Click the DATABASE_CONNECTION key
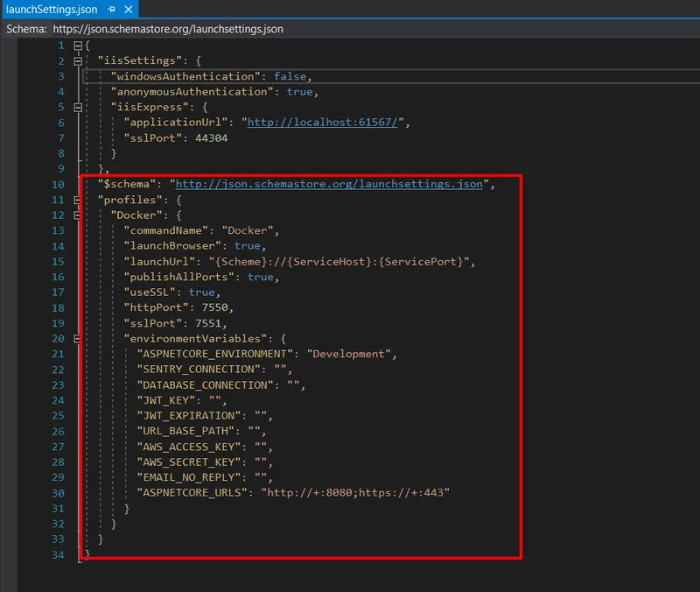This screenshot has width=700, height=592. click(x=205, y=385)
